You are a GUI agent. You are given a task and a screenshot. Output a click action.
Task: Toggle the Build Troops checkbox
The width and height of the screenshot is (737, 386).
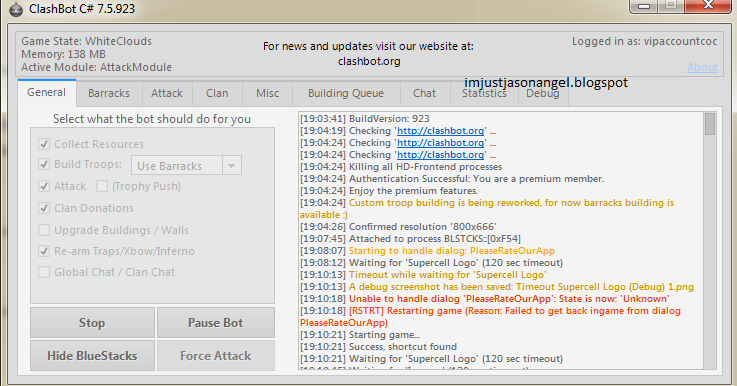click(44, 164)
